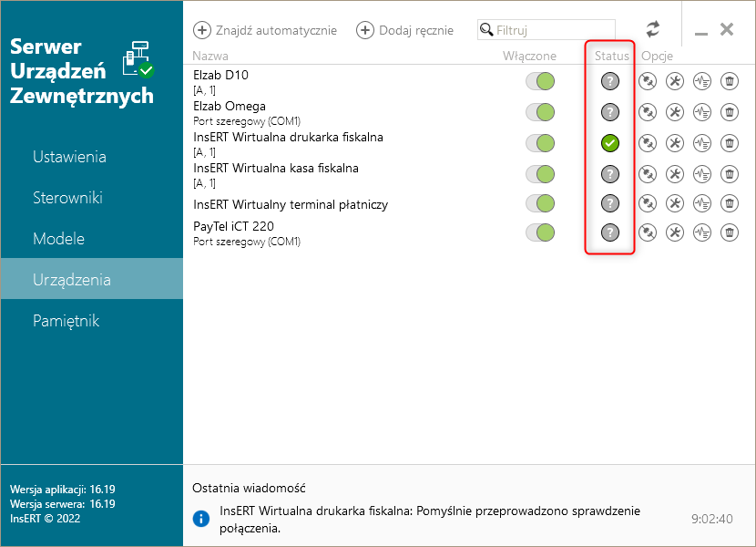Select Modele in the sidebar
Viewport: 756px width, 547px height.
92,239
